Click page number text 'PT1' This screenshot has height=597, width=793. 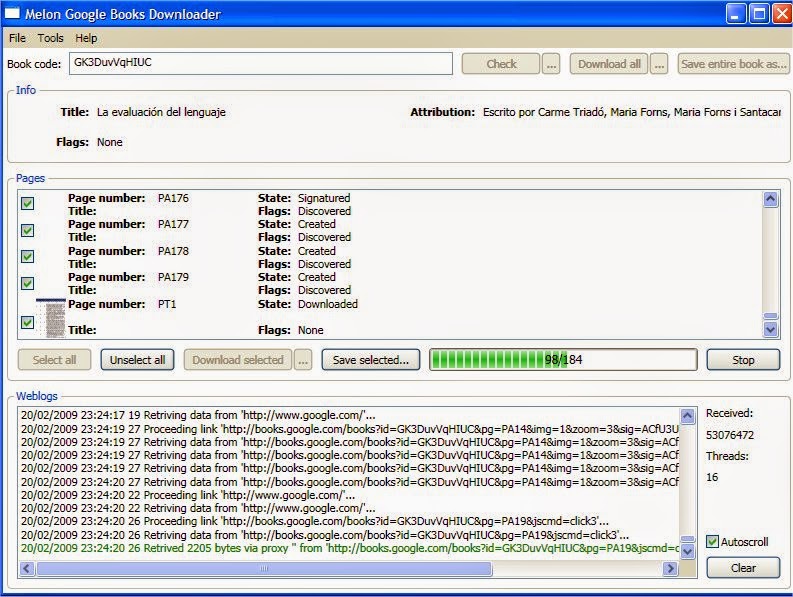click(x=167, y=304)
